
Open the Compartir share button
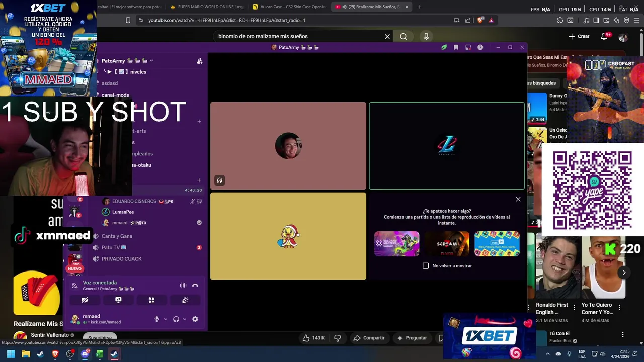[369, 338]
